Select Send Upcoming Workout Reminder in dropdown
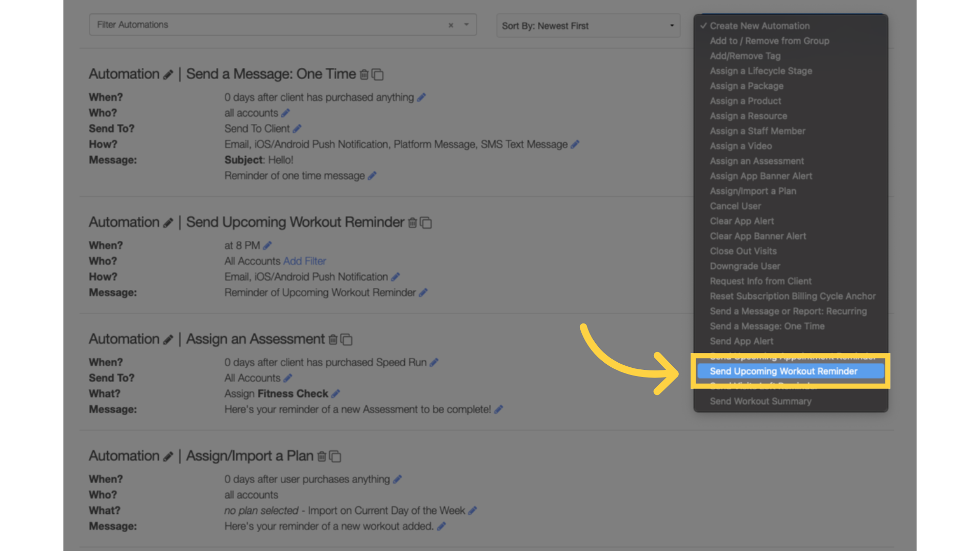980x551 pixels. (x=791, y=371)
